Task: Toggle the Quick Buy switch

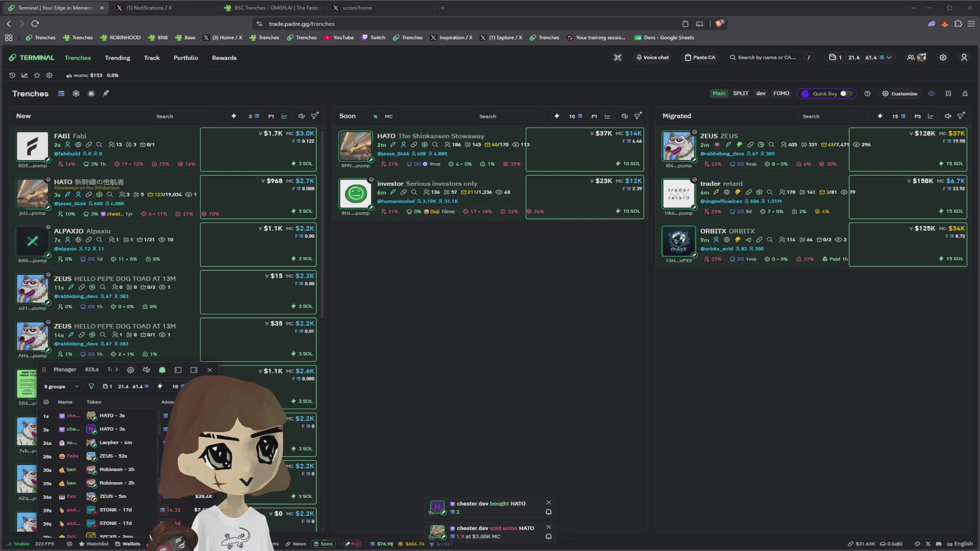Action: [846, 94]
